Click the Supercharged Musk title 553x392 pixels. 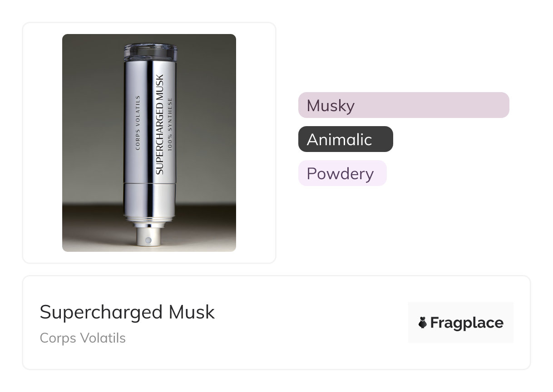127,312
